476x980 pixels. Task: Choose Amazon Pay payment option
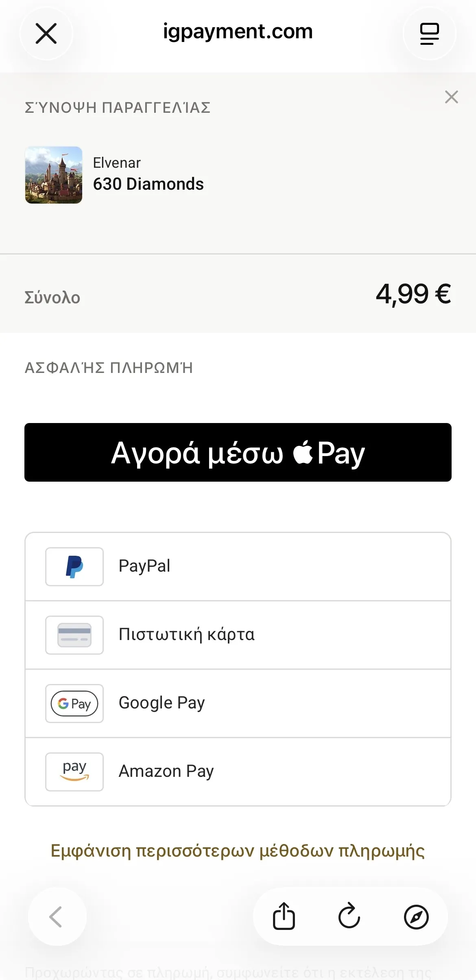tap(238, 772)
